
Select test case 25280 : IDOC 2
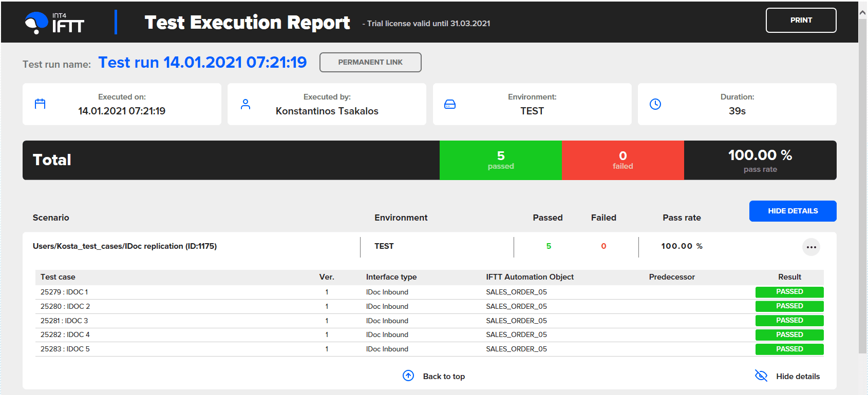[65, 306]
